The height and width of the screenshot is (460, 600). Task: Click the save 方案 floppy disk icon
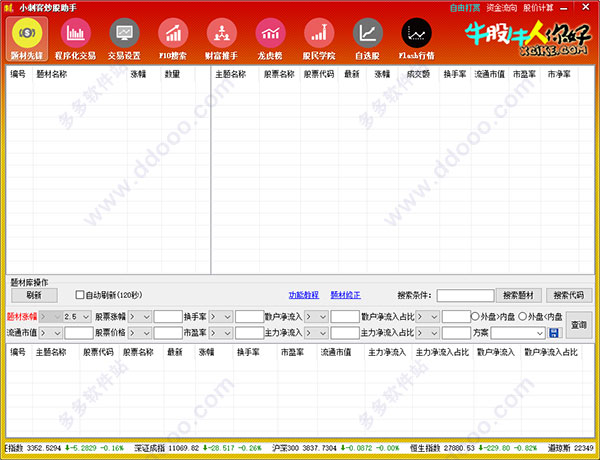[x=554, y=333]
